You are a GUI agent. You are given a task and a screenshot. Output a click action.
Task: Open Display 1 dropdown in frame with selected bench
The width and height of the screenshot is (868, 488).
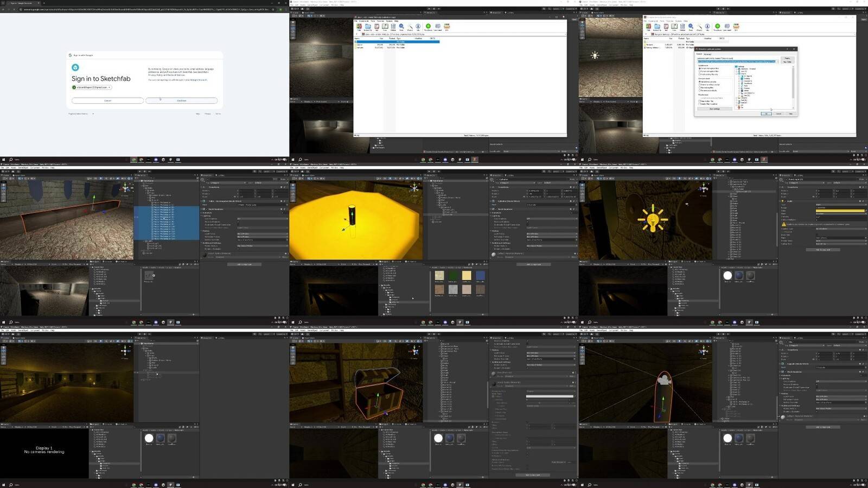[x=19, y=264]
